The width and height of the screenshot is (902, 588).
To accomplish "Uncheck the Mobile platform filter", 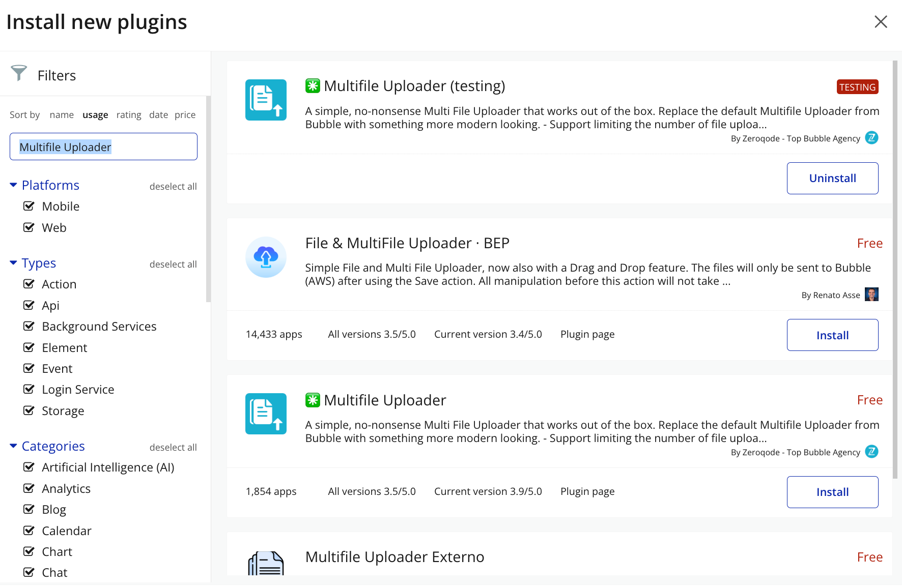I will (x=29, y=206).
